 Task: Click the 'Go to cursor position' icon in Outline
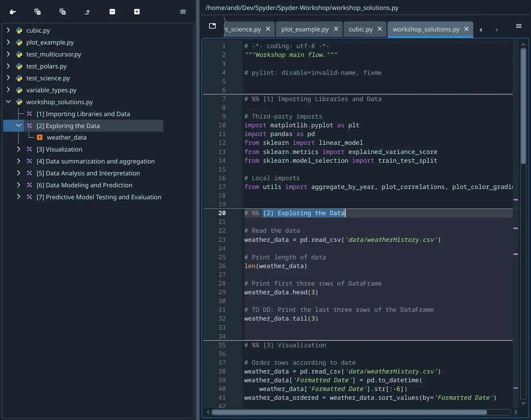12,12
